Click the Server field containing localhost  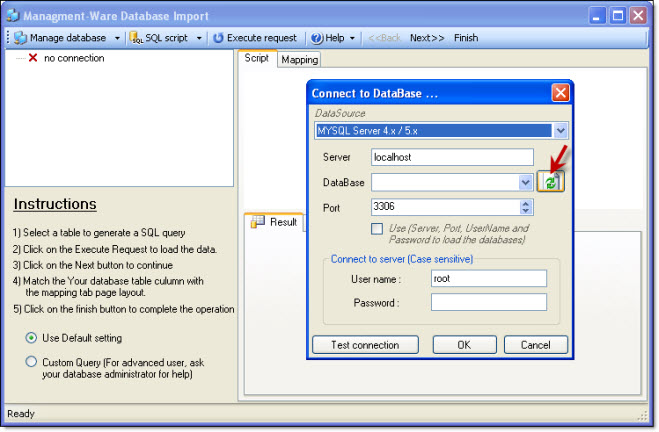452,157
